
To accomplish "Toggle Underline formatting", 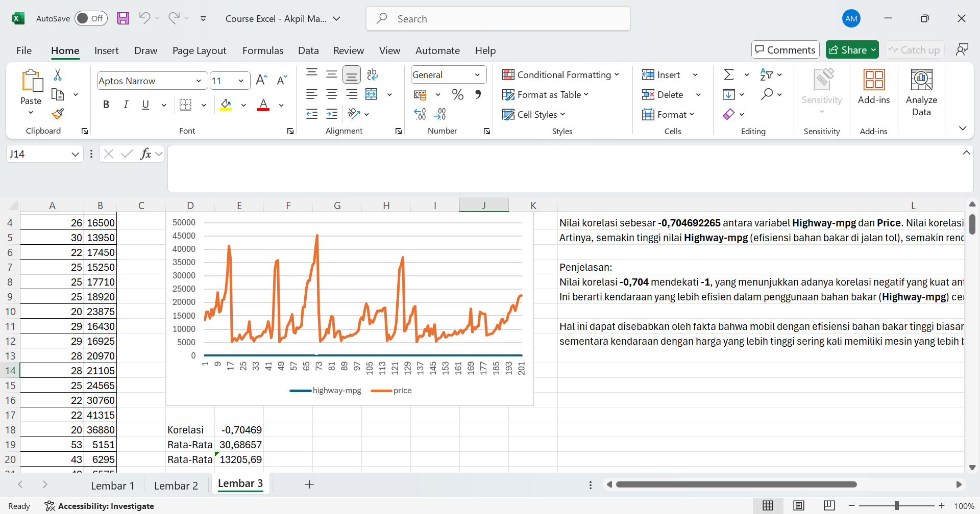I will click(x=145, y=105).
